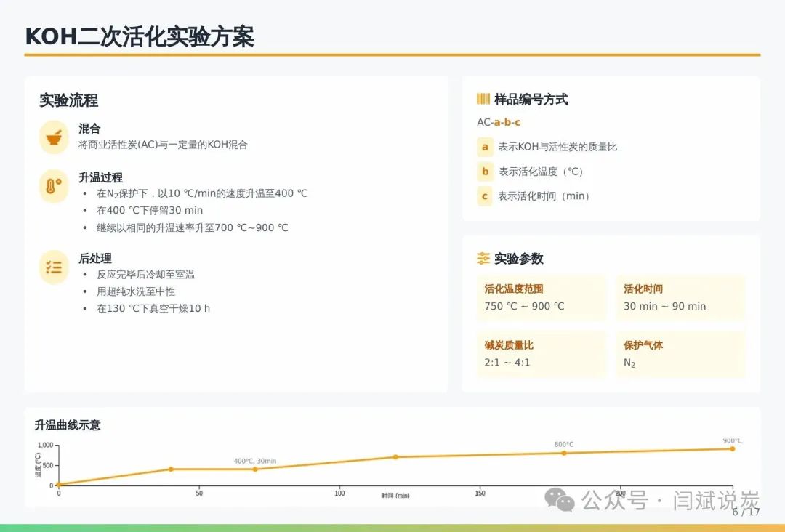This screenshot has height=532, width=785.
Task: Click the mortar and pestle icon beside 混合
Action: click(x=54, y=137)
